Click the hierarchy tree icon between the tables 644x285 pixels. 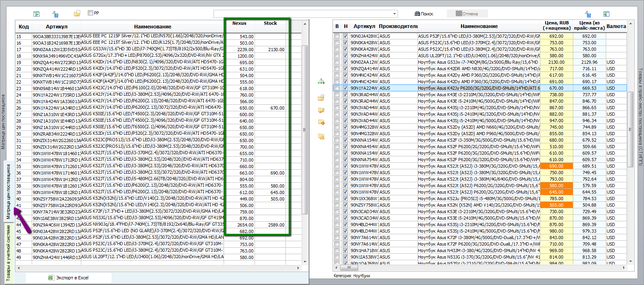tap(321, 82)
